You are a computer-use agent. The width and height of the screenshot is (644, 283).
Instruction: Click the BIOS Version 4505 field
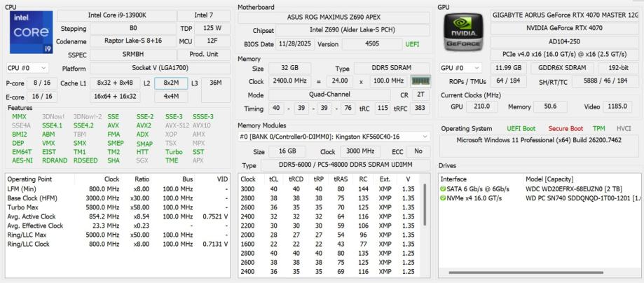(x=371, y=44)
